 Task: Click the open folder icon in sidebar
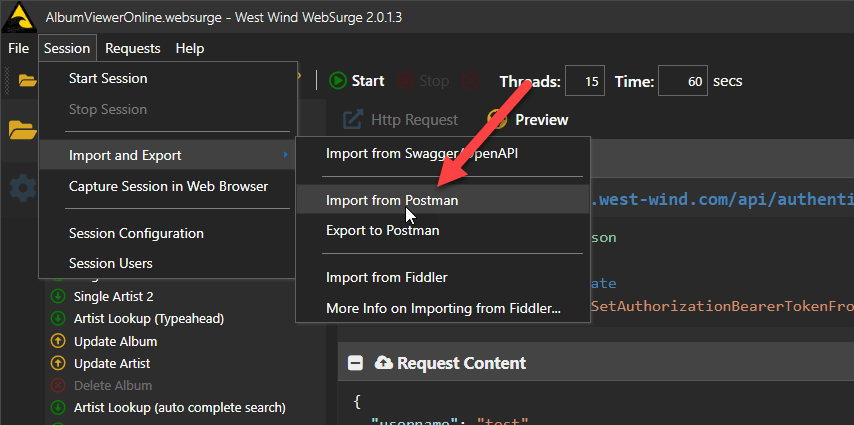[22, 130]
